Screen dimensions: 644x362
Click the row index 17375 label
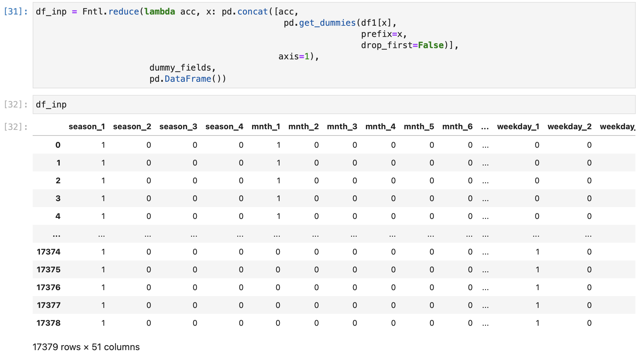(48, 270)
